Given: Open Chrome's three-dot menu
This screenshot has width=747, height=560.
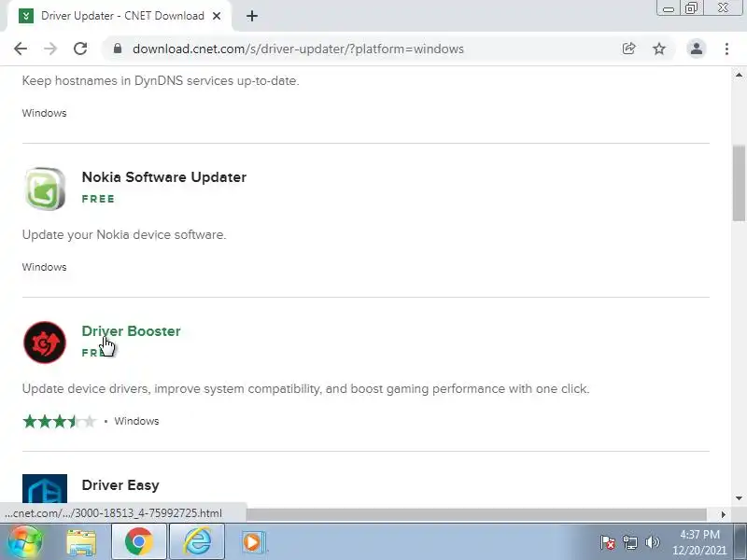Looking at the screenshot, I should click(726, 49).
